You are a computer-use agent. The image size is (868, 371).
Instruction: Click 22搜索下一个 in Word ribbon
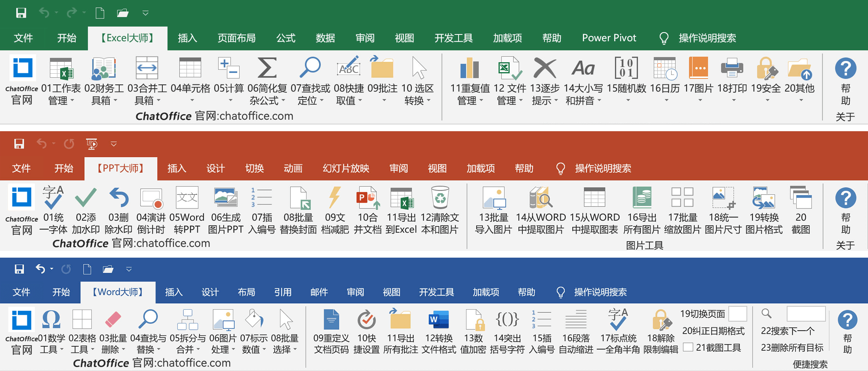coord(788,331)
